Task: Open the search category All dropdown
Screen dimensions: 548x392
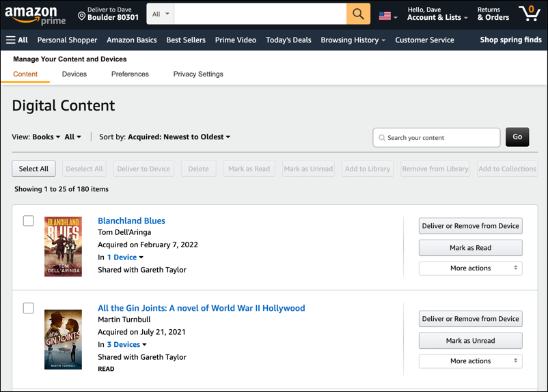Action: [x=161, y=14]
